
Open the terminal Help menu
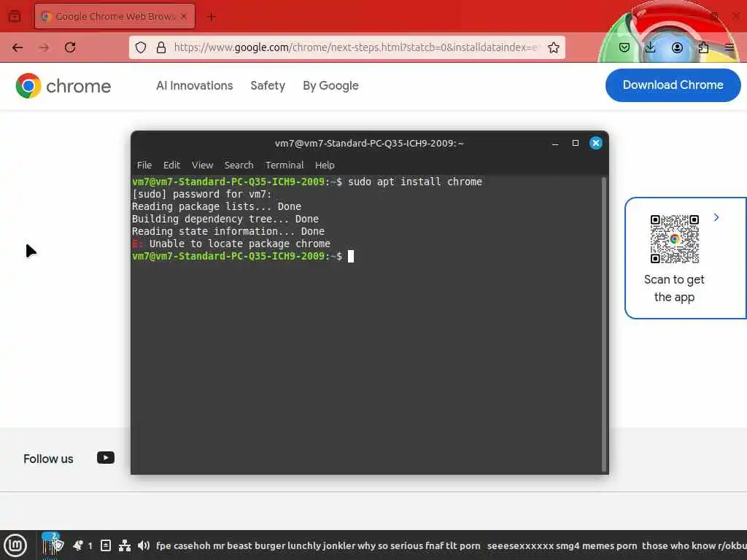coord(325,165)
